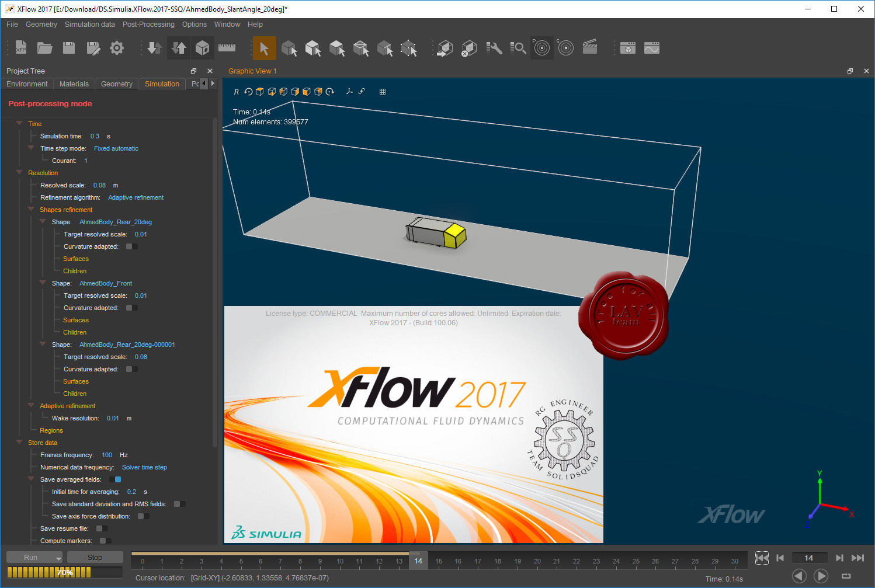Image resolution: width=875 pixels, height=588 pixels.
Task: Save the project with the floppy disk icon
Action: coord(69,48)
